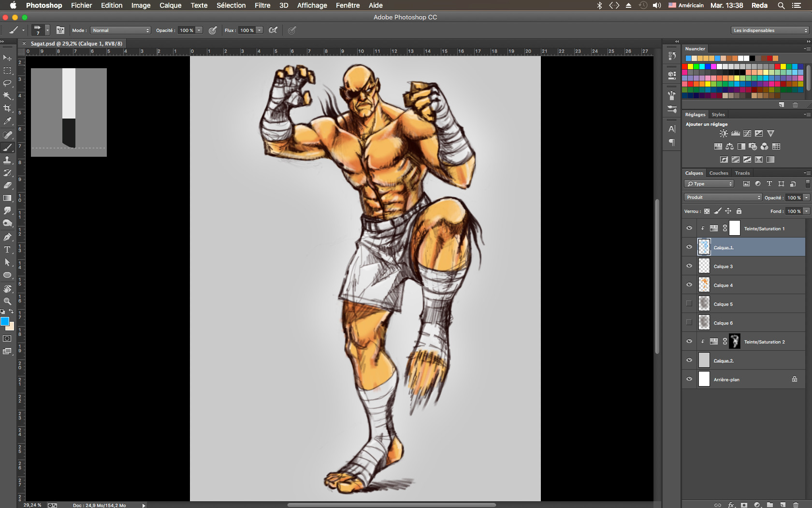812x508 pixels.
Task: Open the Les indispensables workspace dropdown
Action: click(x=769, y=30)
